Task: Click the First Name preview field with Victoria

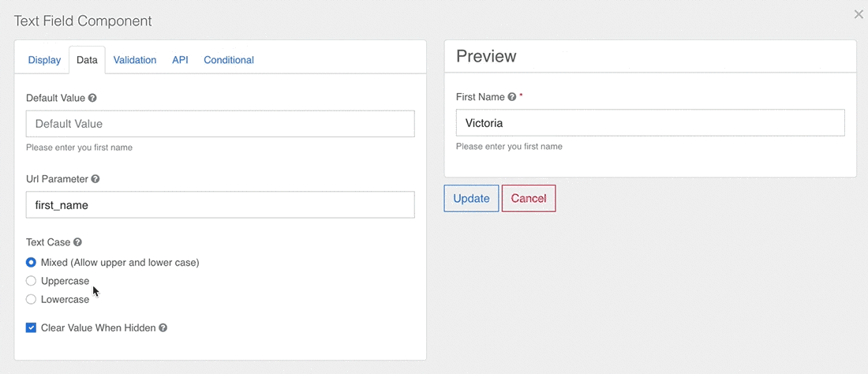Action: [650, 123]
